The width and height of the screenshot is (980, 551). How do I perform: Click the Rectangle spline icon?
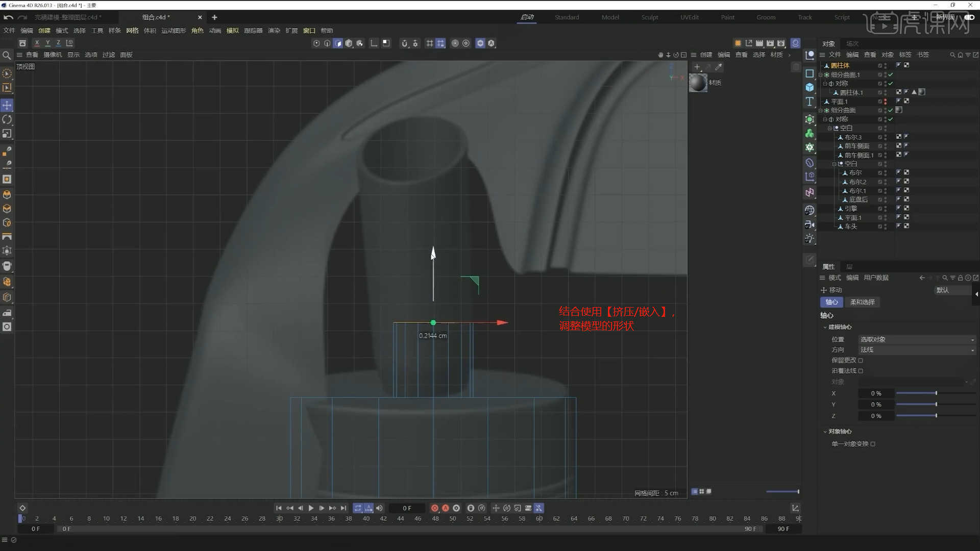810,73
